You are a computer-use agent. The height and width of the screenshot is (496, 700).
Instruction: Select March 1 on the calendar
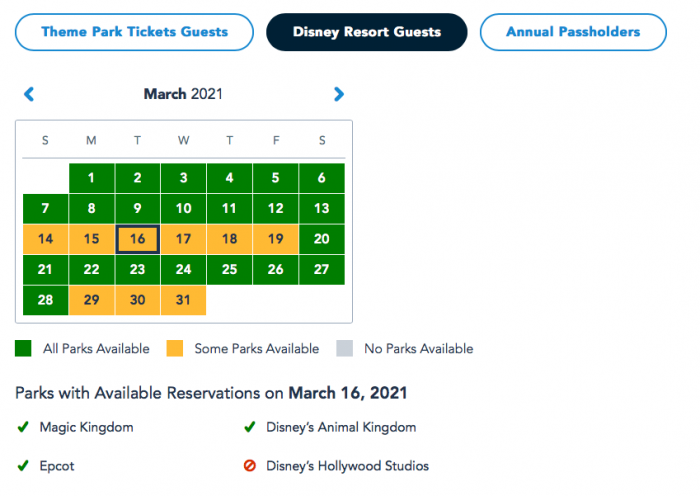[x=91, y=179]
